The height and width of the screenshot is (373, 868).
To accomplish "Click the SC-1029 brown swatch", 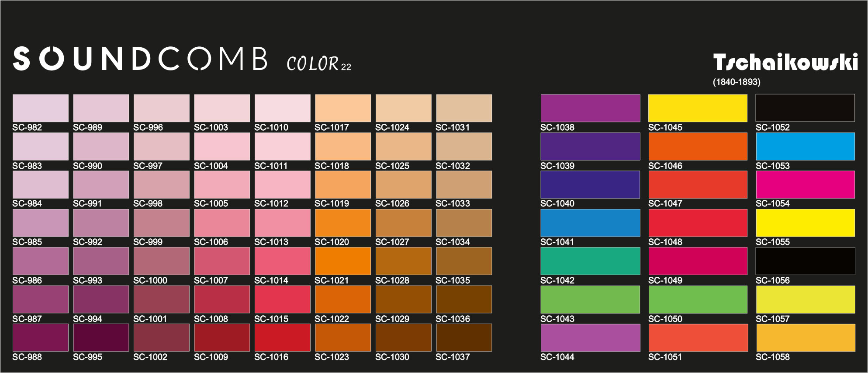I will [404, 300].
